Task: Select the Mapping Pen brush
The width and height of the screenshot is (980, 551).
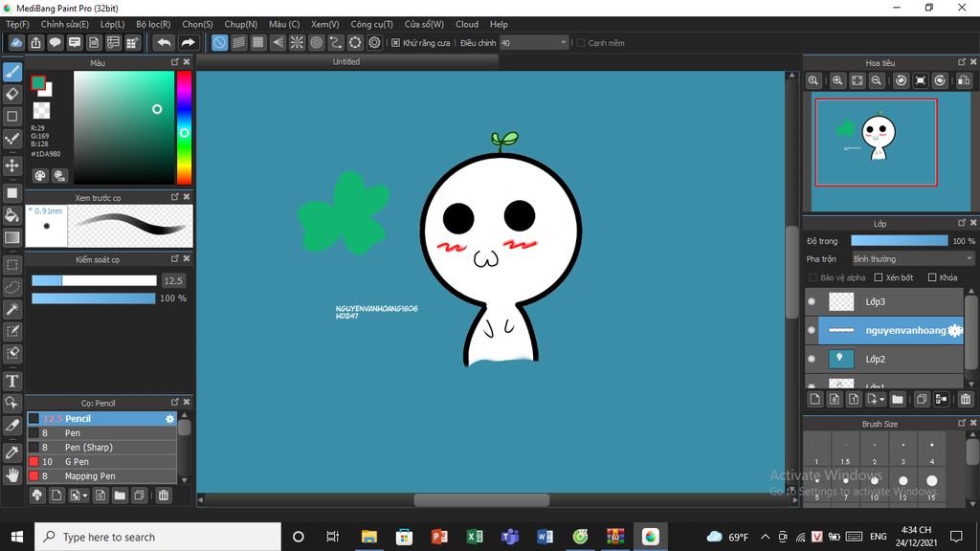Action: [101, 476]
